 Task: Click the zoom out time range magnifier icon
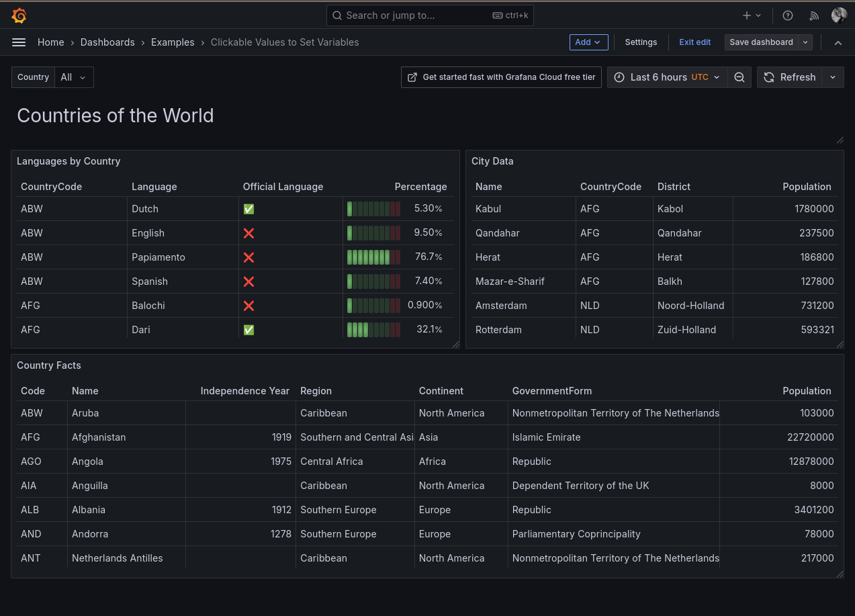pyautogui.click(x=739, y=77)
